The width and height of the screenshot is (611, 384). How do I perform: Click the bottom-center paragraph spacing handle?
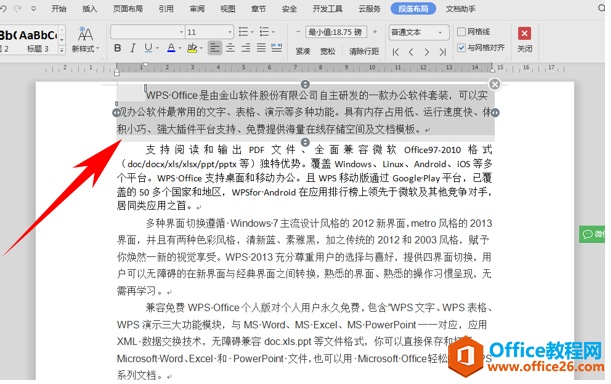point(305,142)
